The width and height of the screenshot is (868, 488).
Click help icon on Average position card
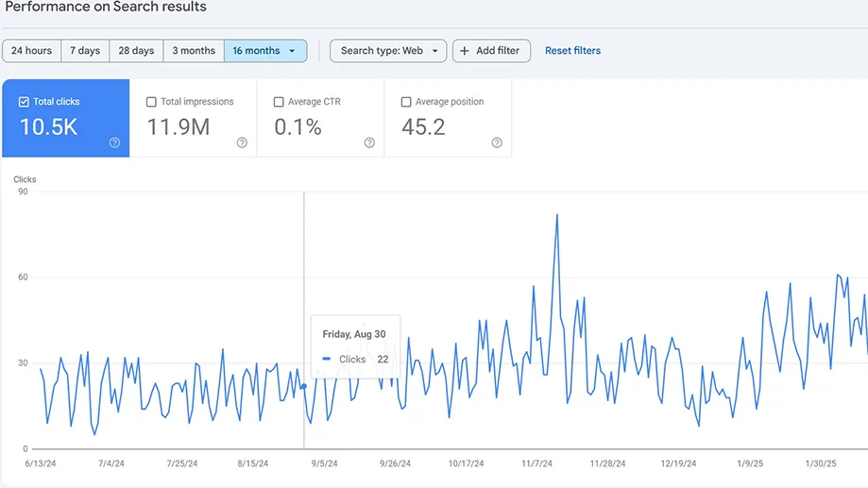(x=497, y=143)
